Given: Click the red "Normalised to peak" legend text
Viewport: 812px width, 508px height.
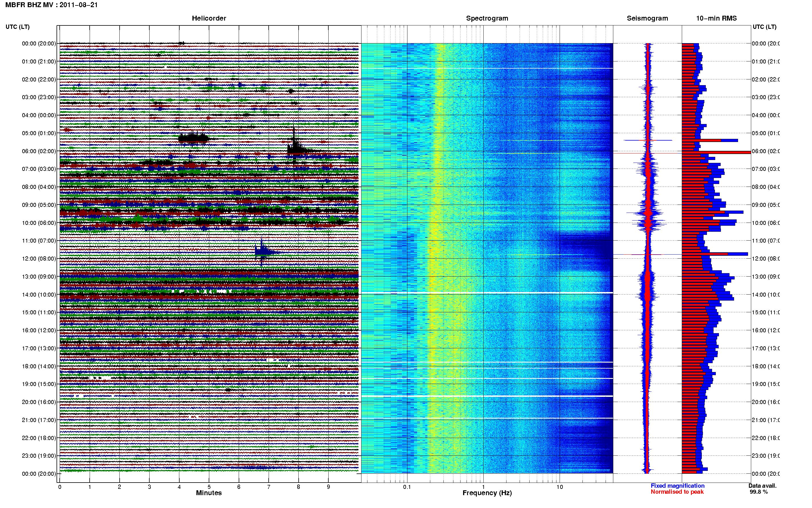Looking at the screenshot, I should click(677, 492).
